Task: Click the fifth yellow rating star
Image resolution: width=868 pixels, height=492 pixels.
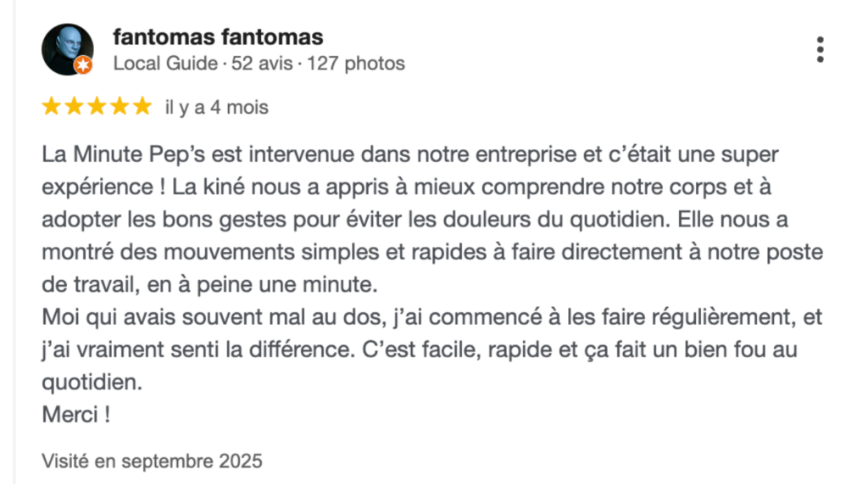Action: pyautogui.click(x=142, y=107)
